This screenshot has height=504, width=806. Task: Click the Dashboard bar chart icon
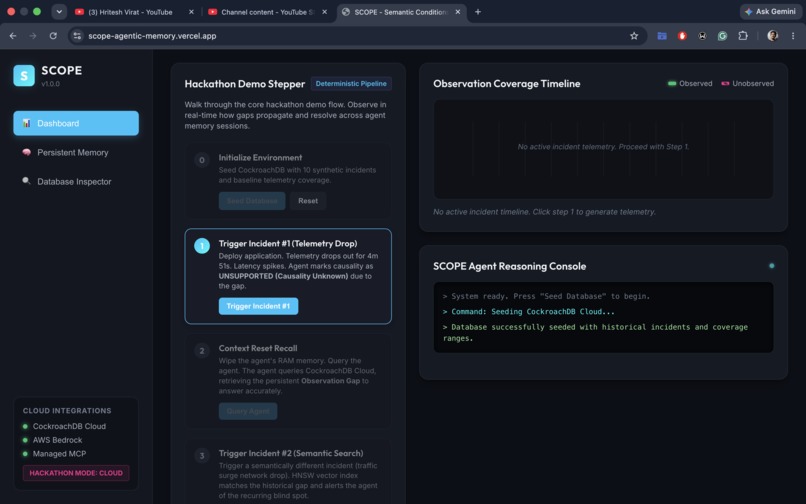click(26, 123)
